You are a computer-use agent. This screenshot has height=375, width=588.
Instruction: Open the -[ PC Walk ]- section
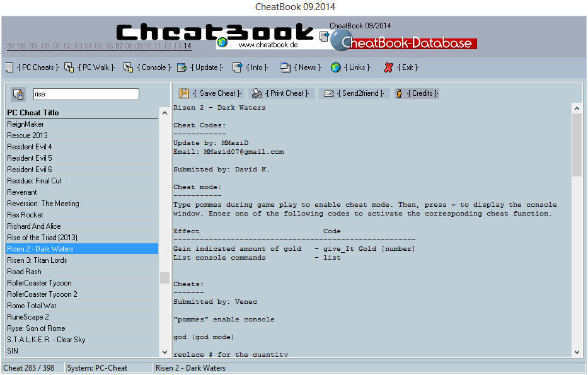96,67
